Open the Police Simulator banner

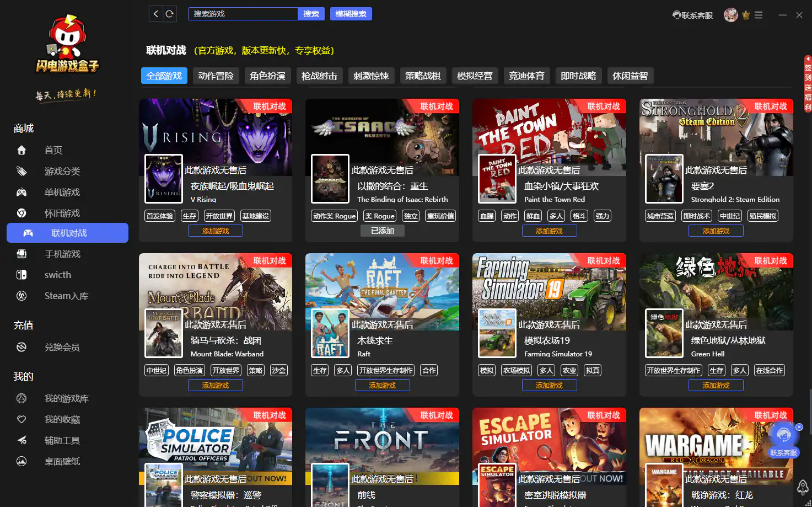pos(216,446)
